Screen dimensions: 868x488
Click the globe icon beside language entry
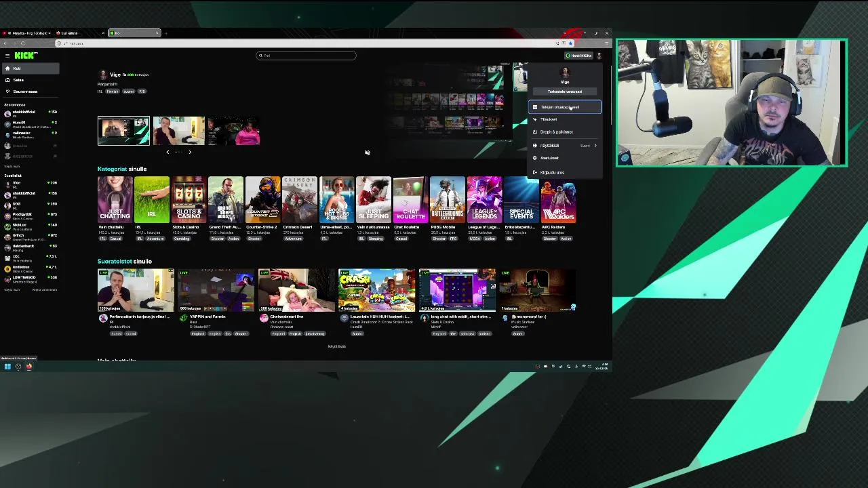click(x=535, y=146)
